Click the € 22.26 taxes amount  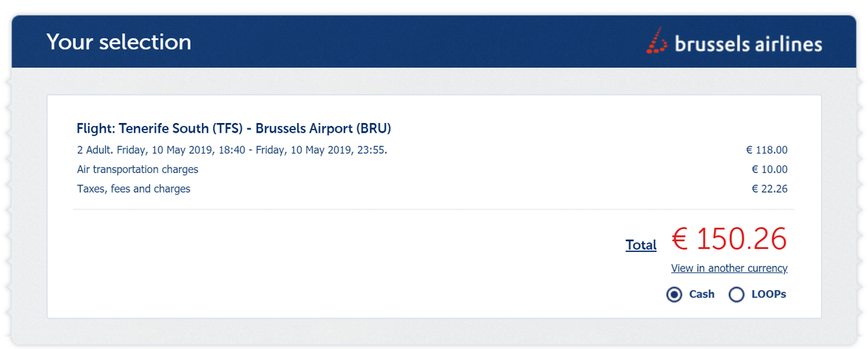point(770,189)
